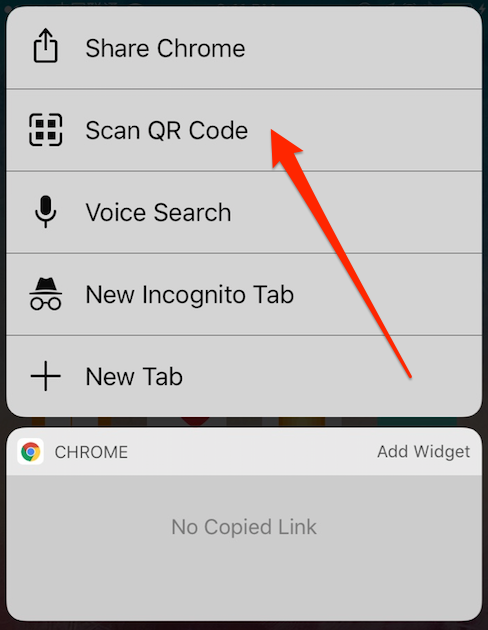This screenshot has width=488, height=630.
Task: Tap the QR code scanner icon
Action: point(45,130)
